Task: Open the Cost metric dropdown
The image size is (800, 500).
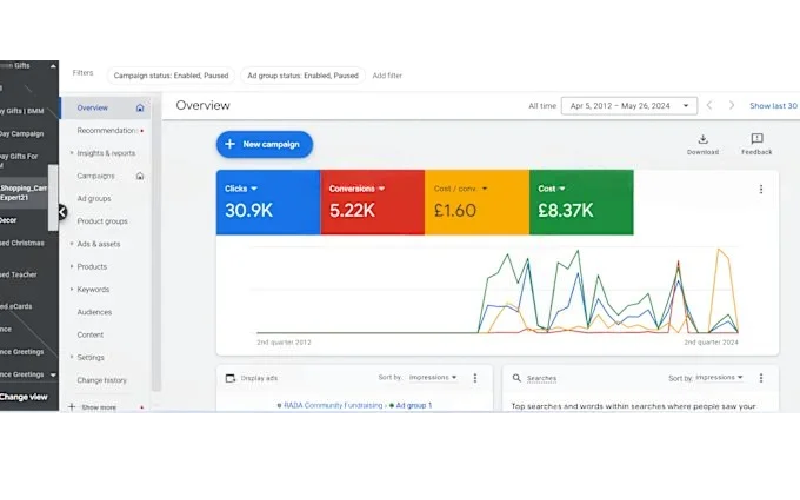Action: click(x=563, y=188)
